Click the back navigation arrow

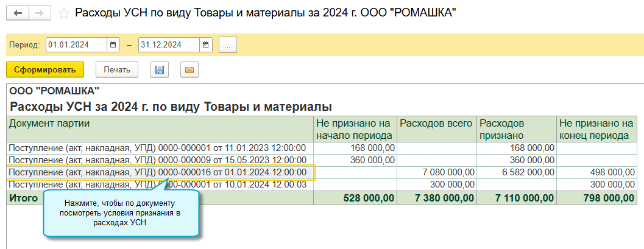tap(17, 13)
